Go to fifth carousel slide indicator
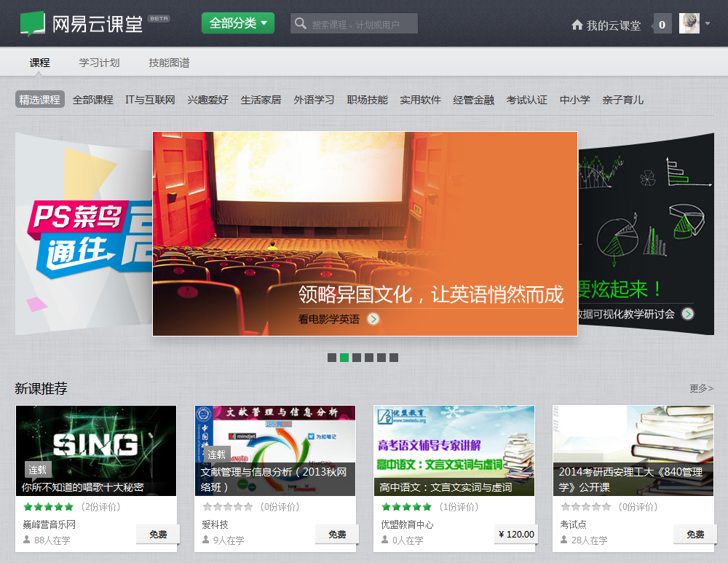728x563 pixels. coord(381,357)
